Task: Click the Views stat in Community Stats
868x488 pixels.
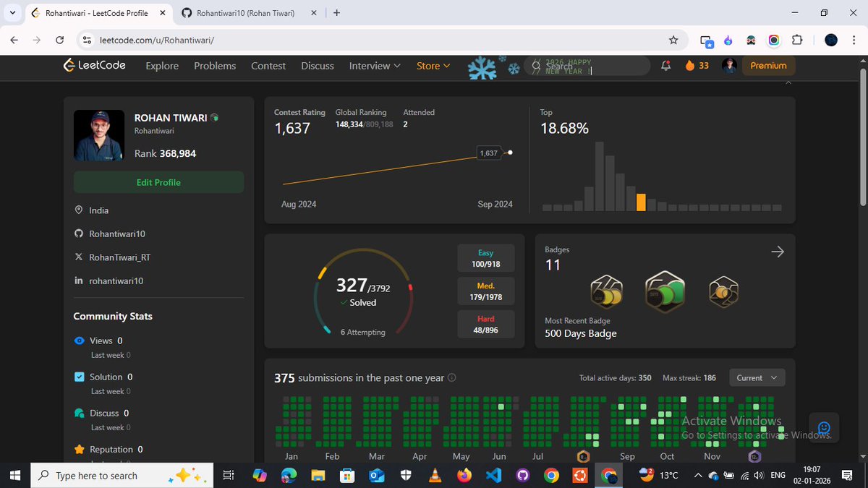Action: point(99,341)
